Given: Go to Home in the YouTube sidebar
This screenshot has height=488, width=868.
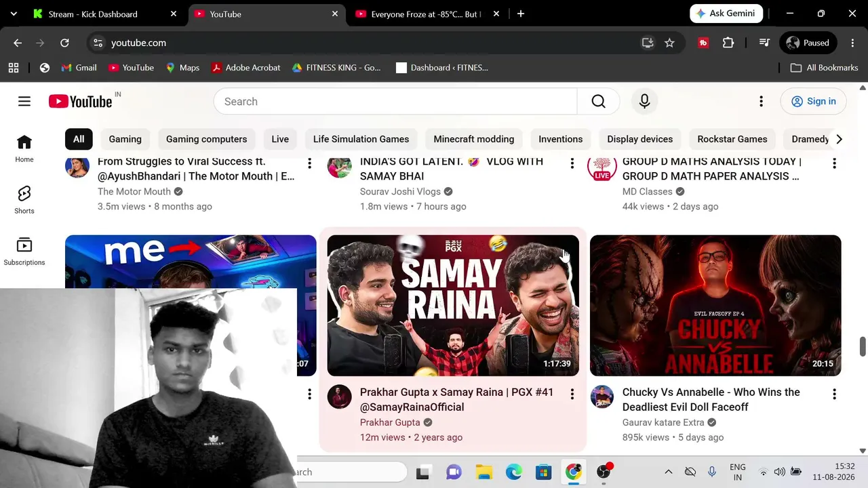Looking at the screenshot, I should coord(24,148).
